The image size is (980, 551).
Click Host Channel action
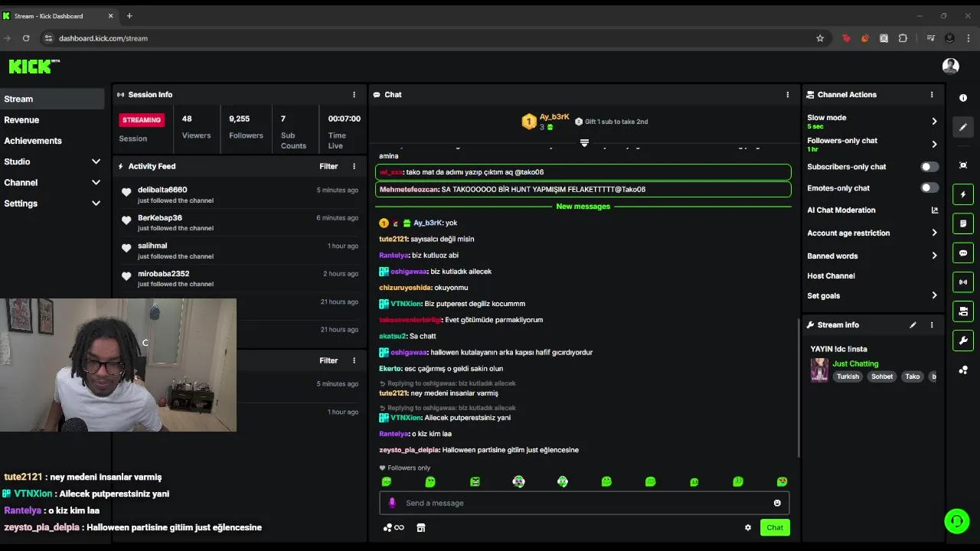click(x=831, y=275)
